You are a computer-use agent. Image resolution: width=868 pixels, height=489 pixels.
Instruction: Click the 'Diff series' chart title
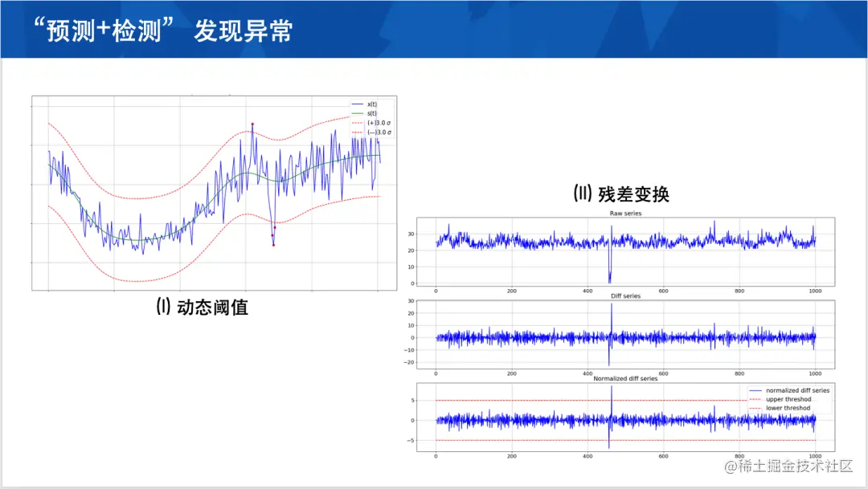[625, 296]
